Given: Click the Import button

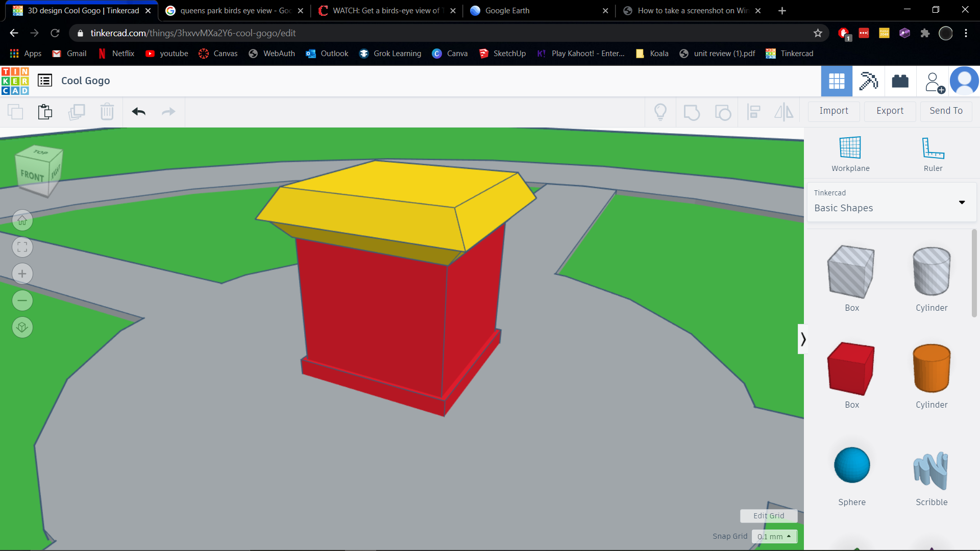Looking at the screenshot, I should pos(834,111).
